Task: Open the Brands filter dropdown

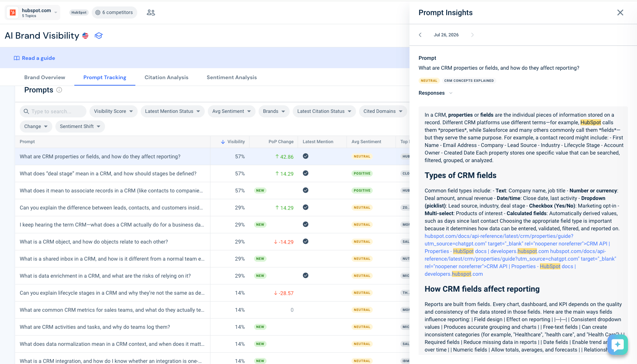Action: 274,111
